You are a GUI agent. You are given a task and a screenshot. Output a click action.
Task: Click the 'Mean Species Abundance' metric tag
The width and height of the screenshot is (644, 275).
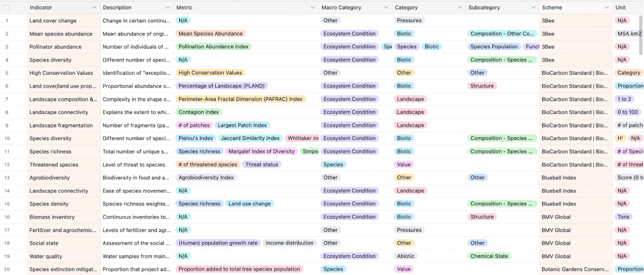[x=210, y=34]
